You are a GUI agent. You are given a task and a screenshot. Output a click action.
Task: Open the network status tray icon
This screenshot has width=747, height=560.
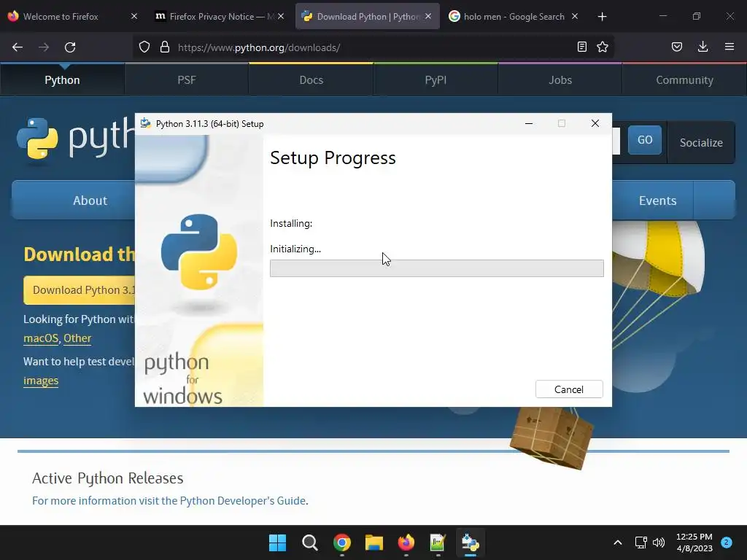(640, 542)
